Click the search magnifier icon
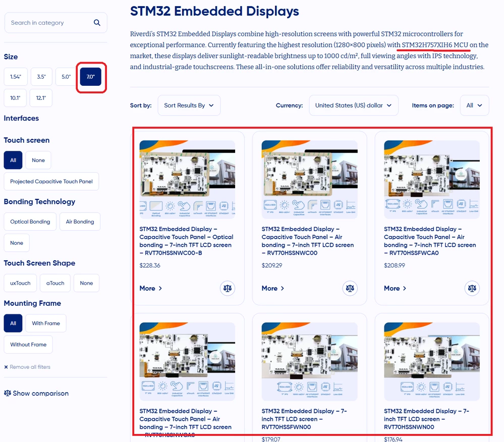 pos(97,23)
